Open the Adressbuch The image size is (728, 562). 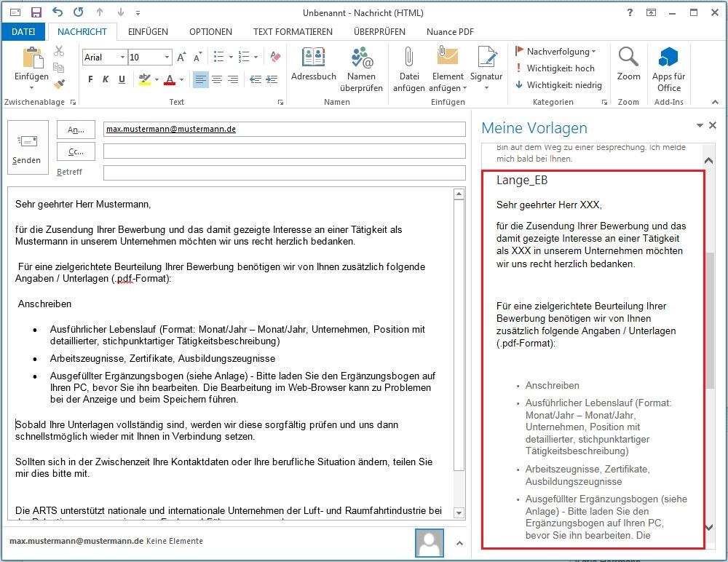click(x=313, y=65)
